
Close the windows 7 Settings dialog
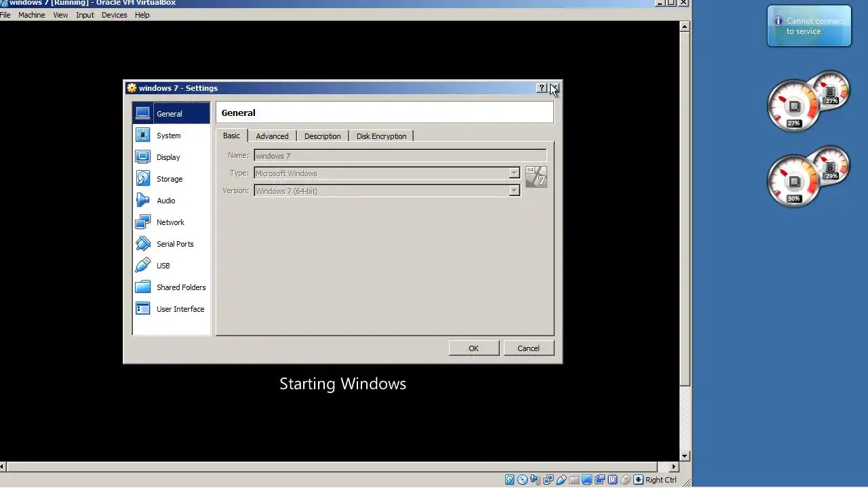tap(554, 88)
